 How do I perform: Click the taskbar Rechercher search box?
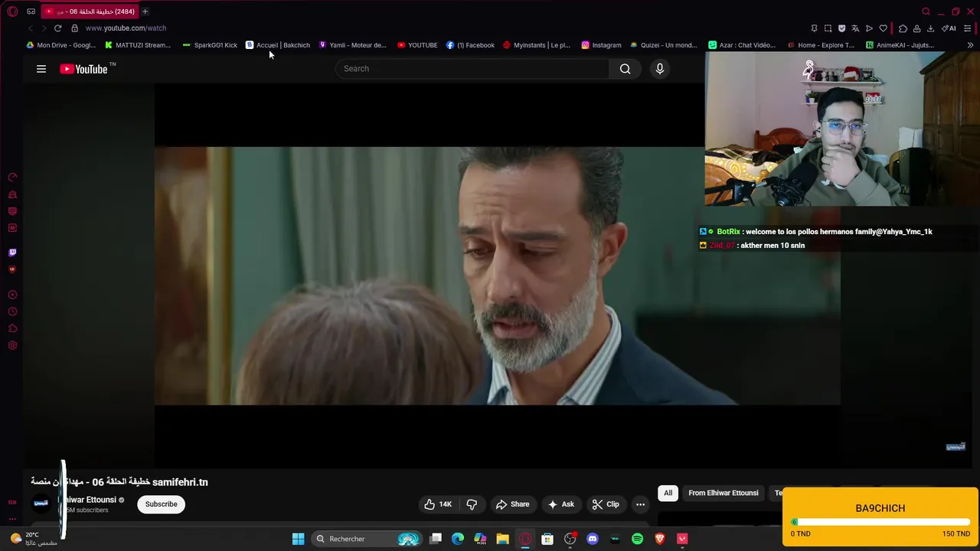click(368, 539)
